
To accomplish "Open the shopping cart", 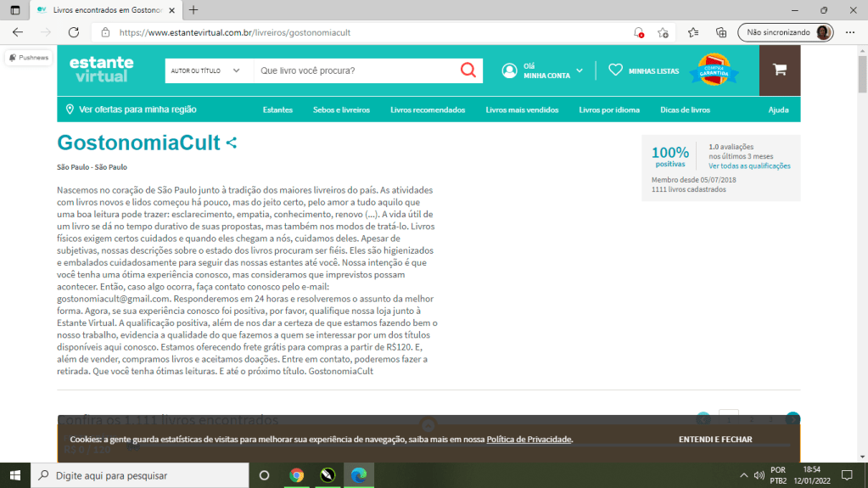I will pyautogui.click(x=779, y=70).
